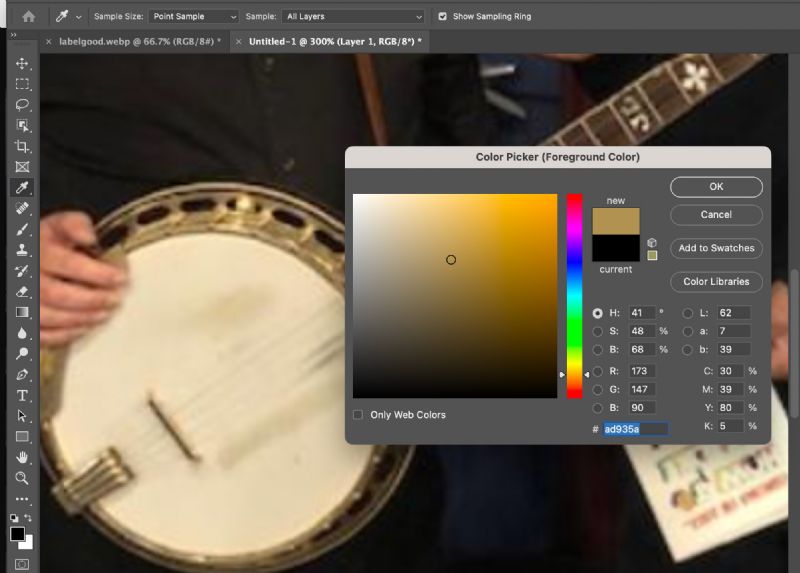This screenshot has width=800, height=573.
Task: Select the Frame tool
Action: pos(22,167)
